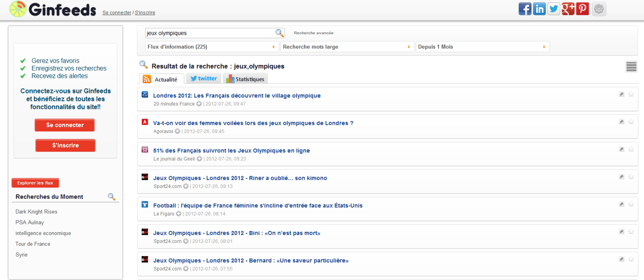Click in the jeux olympiques search field
Viewport: 644px width, 280px height.
point(209,33)
